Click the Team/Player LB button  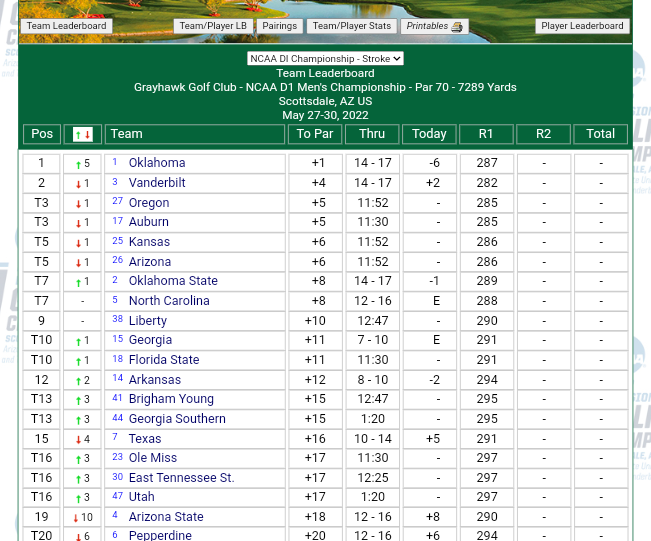coord(213,26)
